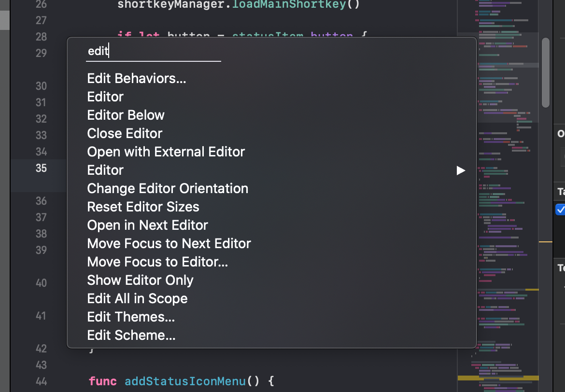Expand the Editor submenu arrow
The width and height of the screenshot is (565, 392).
coord(461,170)
